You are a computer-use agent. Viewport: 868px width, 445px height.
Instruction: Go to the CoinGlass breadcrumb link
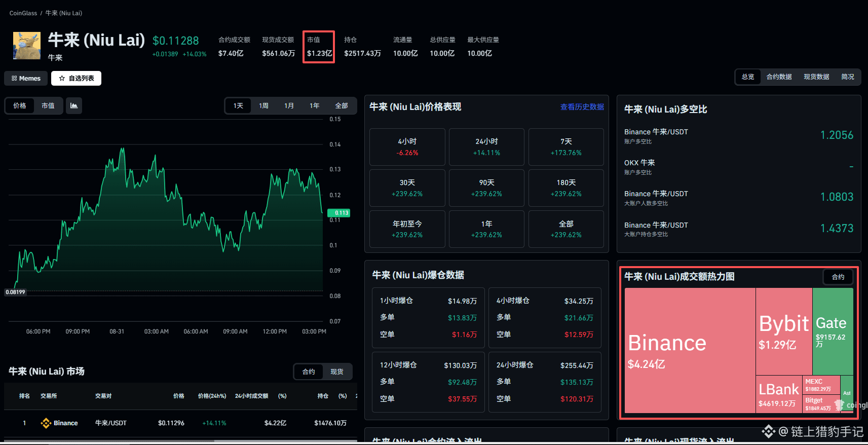tap(23, 13)
